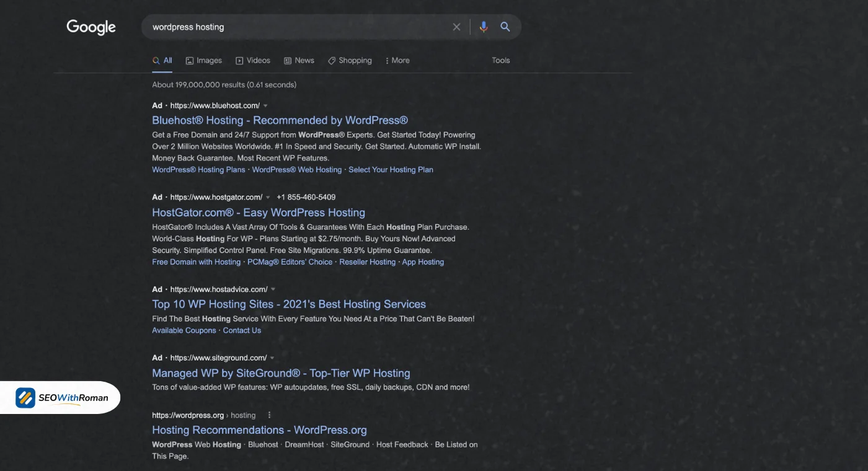Expand the dropdown arrow next to bluehost.com ad URL
The height and width of the screenshot is (471, 868).
[x=265, y=106]
